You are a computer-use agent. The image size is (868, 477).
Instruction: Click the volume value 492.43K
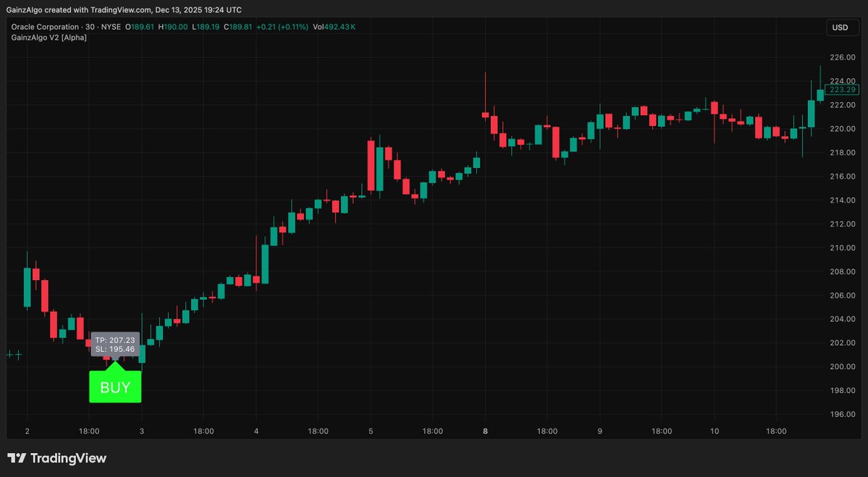coord(340,27)
